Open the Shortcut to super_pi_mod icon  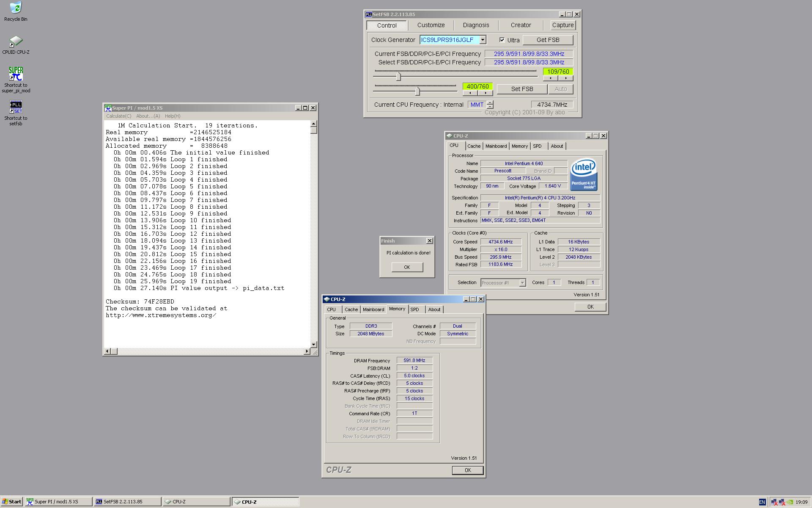coord(16,80)
